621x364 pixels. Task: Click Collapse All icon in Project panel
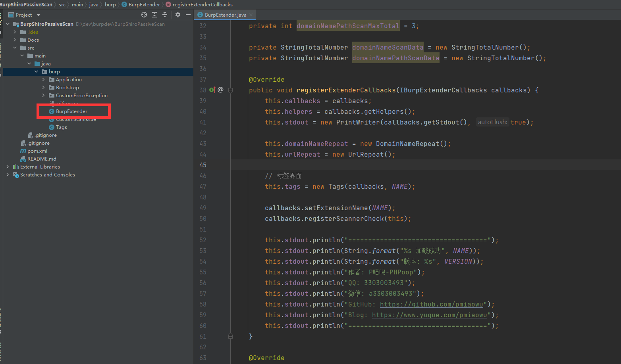click(165, 15)
